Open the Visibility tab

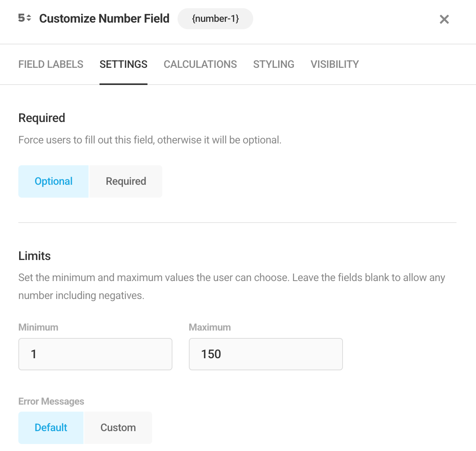pos(335,64)
